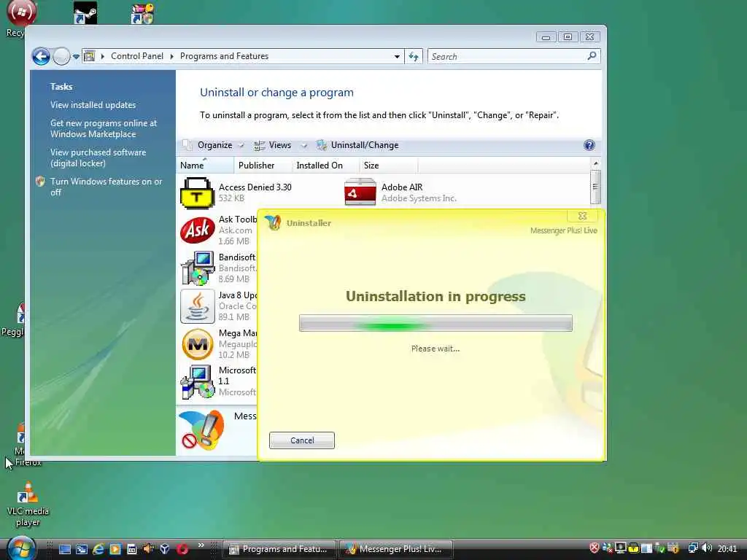Image resolution: width=747 pixels, height=560 pixels.
Task: Click Switch between windows Quick Launch icon
Action: [82, 550]
